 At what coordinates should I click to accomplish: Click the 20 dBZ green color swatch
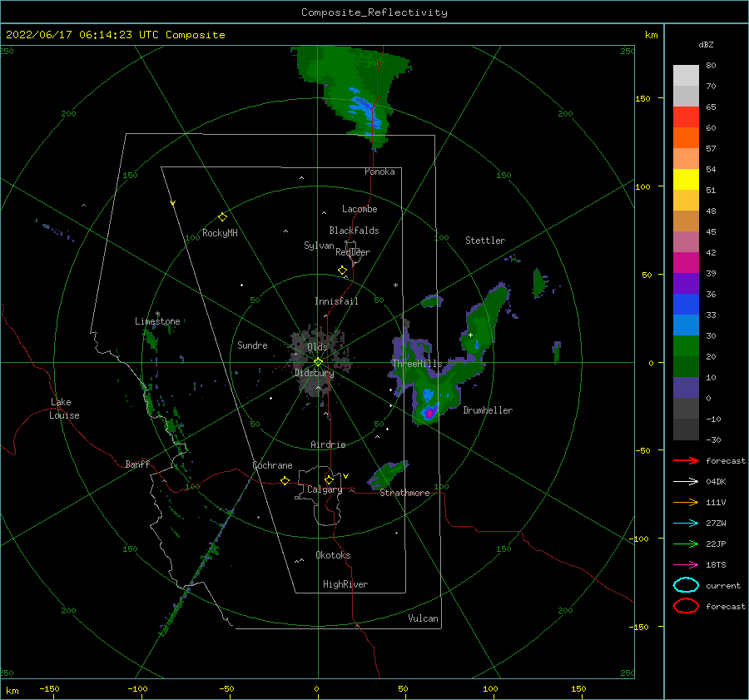tap(686, 345)
